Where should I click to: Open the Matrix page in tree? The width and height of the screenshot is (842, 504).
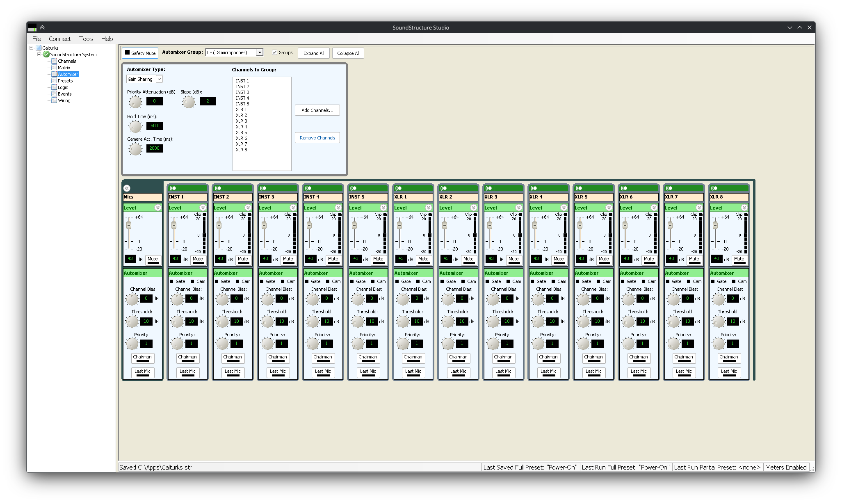coord(64,68)
